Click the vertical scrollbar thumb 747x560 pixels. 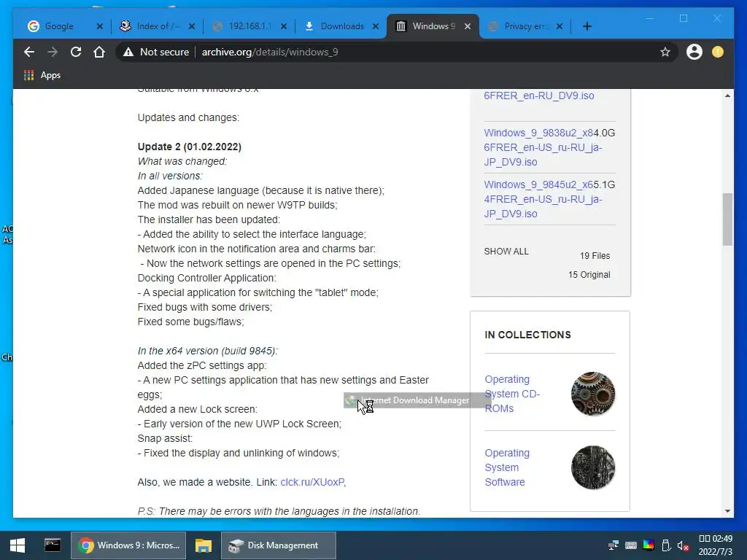coord(727,219)
